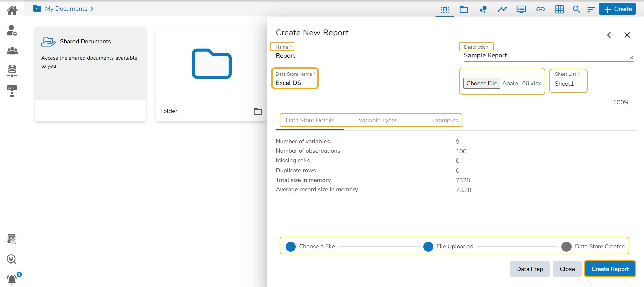This screenshot has width=644, height=287.
Task: Open the user groups icon in sidebar
Action: tap(12, 51)
